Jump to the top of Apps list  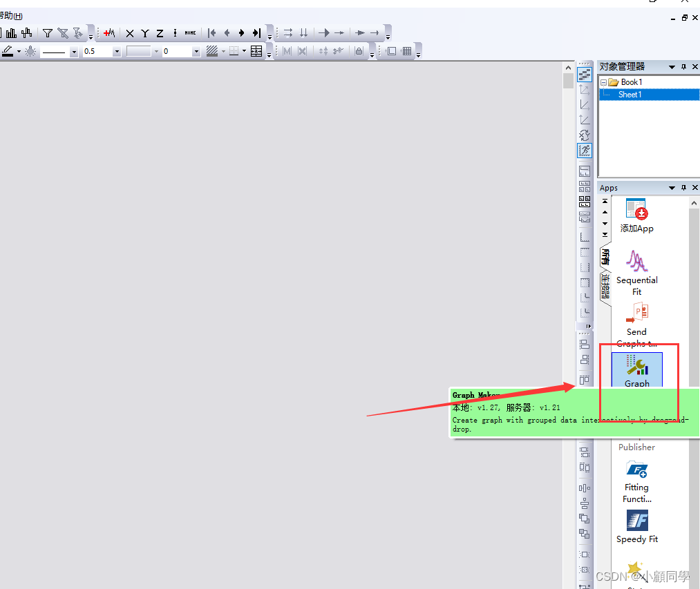[605, 201]
